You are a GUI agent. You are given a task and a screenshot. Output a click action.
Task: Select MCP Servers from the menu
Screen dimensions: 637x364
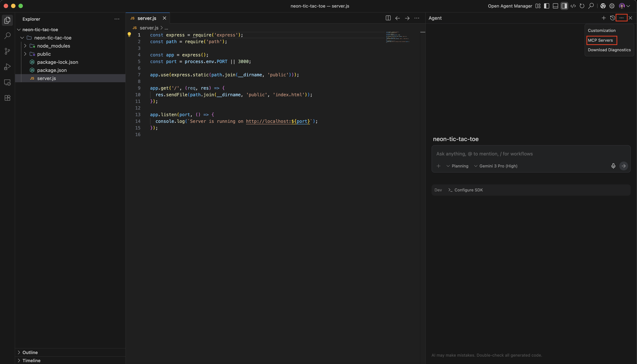point(601,40)
